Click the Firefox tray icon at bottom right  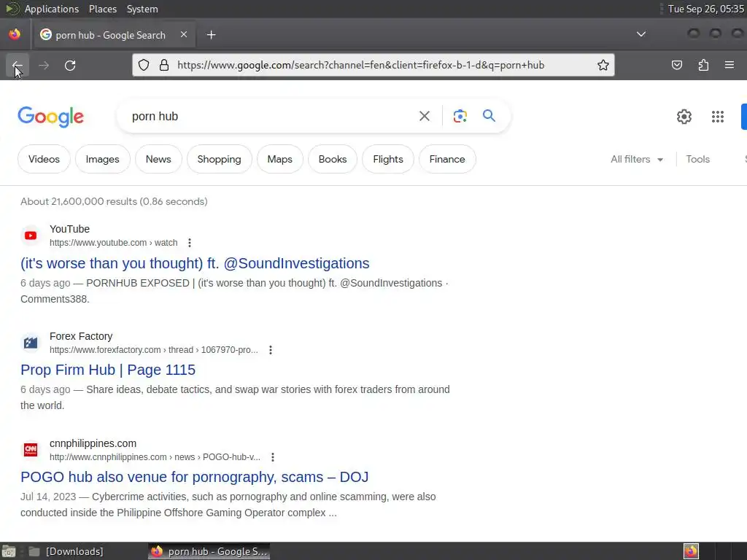point(691,551)
